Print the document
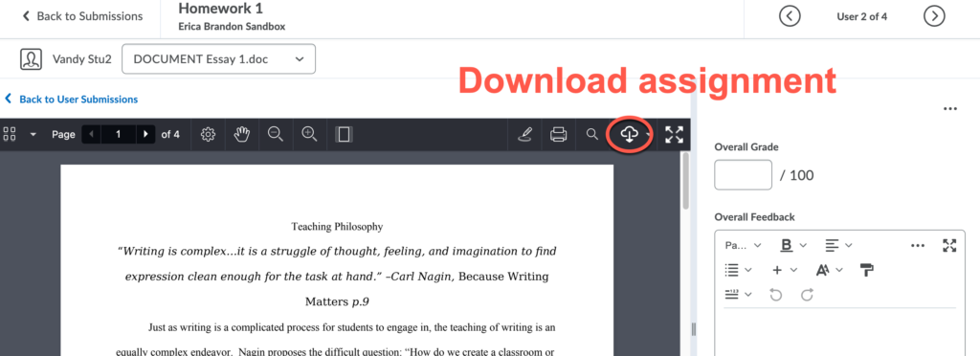This screenshot has height=356, width=980. pyautogui.click(x=558, y=134)
